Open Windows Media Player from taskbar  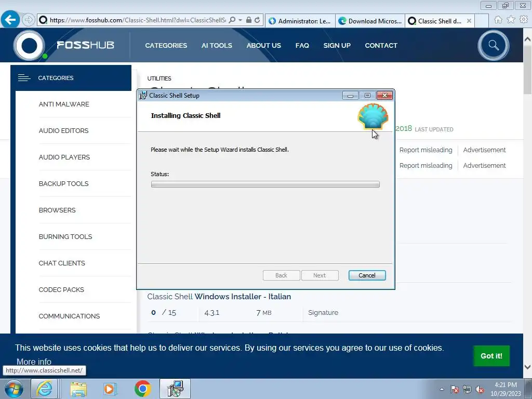tap(110, 389)
